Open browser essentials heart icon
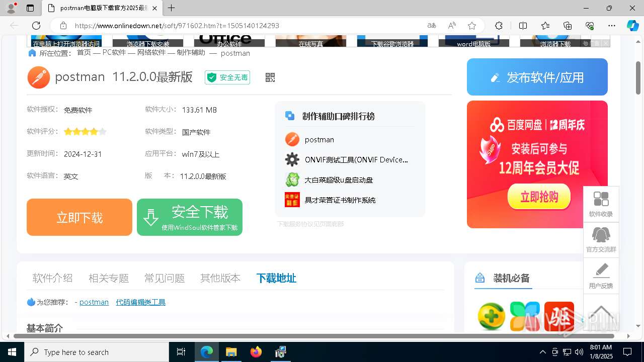This screenshot has width=644, height=362. pyautogui.click(x=590, y=26)
